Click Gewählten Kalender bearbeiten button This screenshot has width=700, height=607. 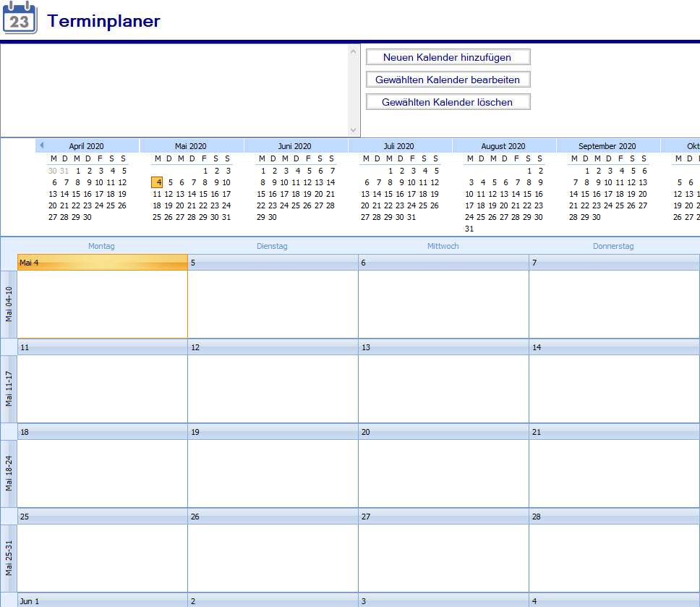(x=448, y=80)
